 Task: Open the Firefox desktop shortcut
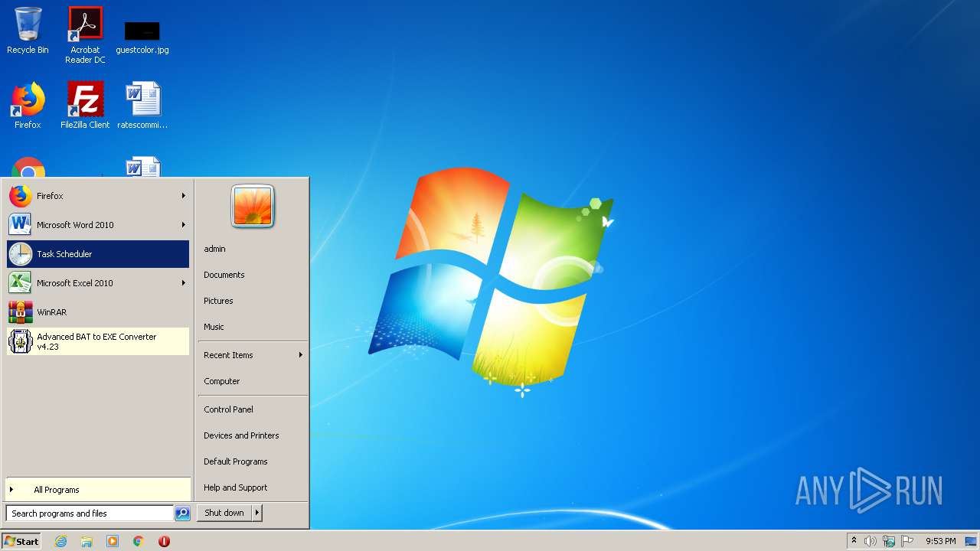click(28, 106)
